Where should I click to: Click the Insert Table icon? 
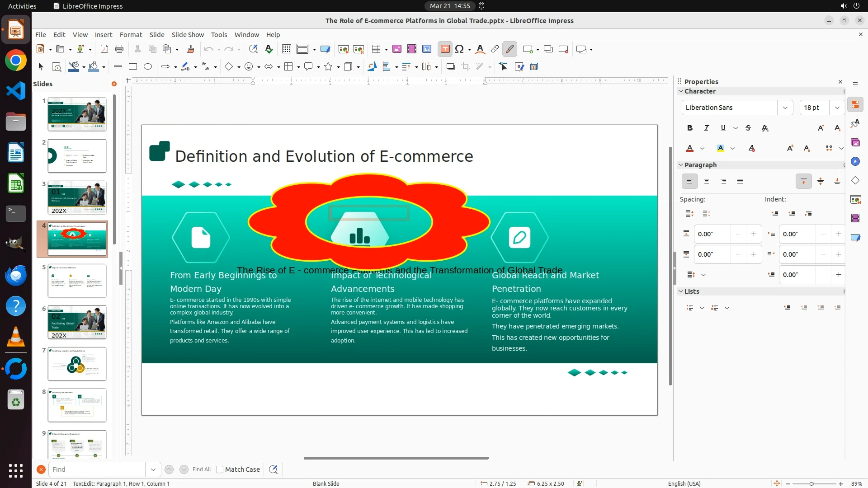coord(376,49)
